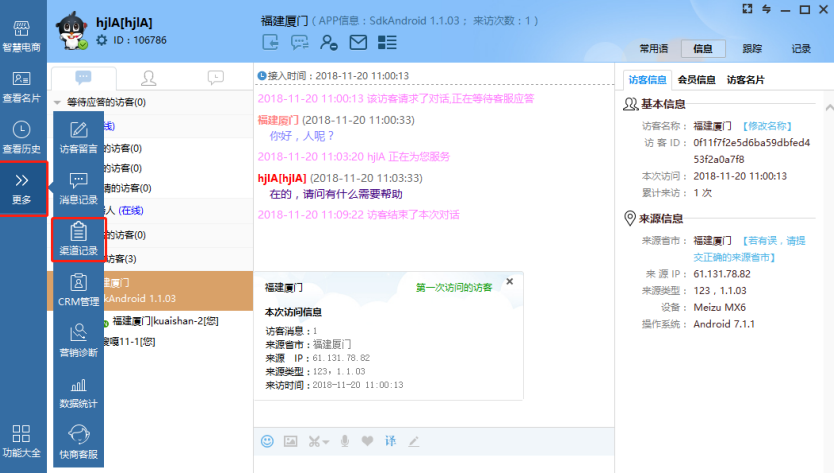Viewport: 834px width, 473px height.
Task: Click the heart rating icon
Action: [367, 441]
